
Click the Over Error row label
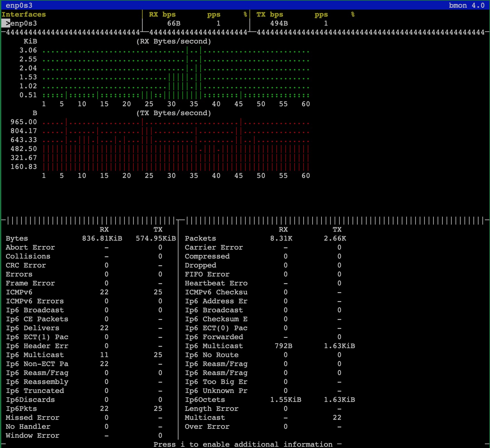coord(207,427)
